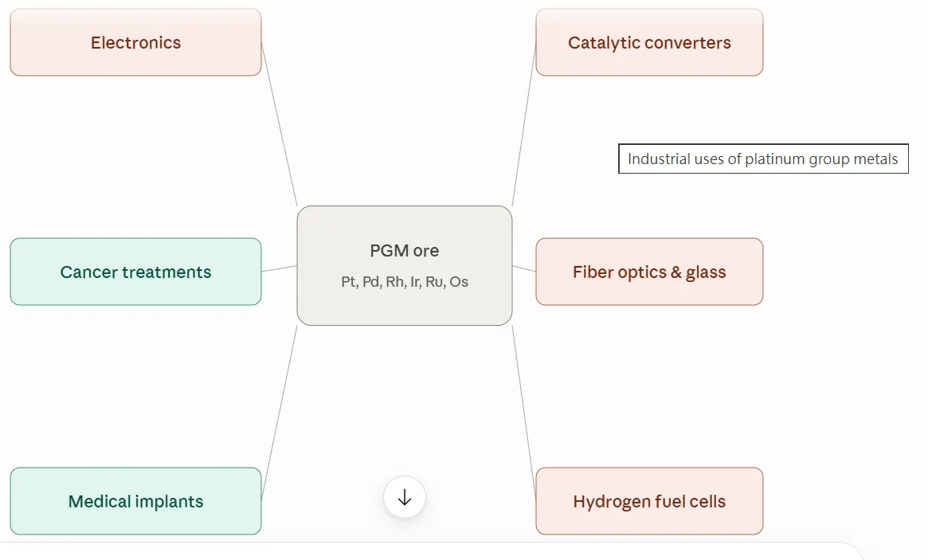The width and height of the screenshot is (928, 560).
Task: Click the Cancer treatments label text
Action: (x=135, y=272)
